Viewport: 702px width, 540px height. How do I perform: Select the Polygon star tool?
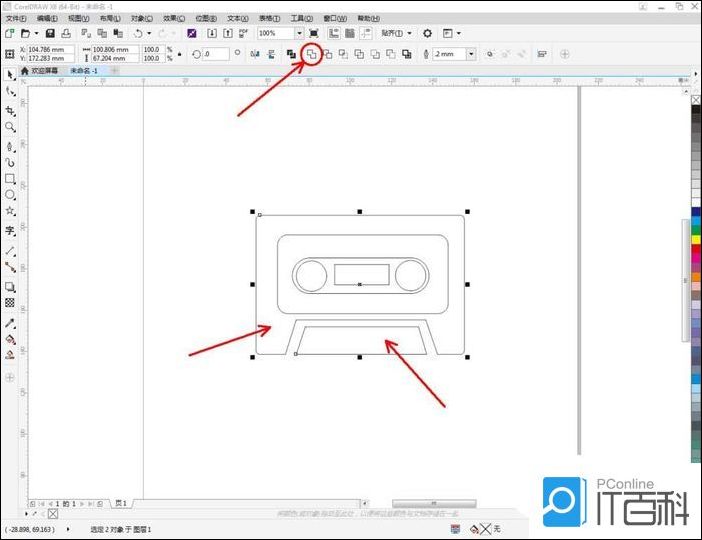pyautogui.click(x=10, y=212)
